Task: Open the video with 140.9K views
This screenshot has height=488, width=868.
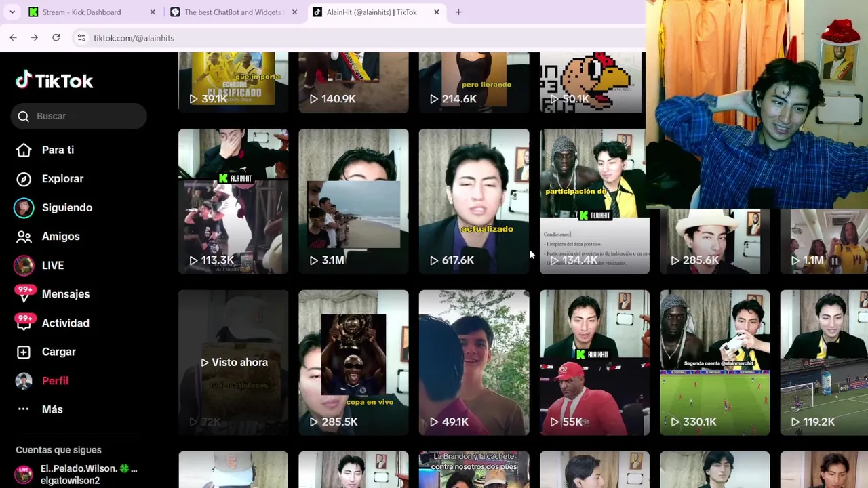Action: pyautogui.click(x=353, y=82)
